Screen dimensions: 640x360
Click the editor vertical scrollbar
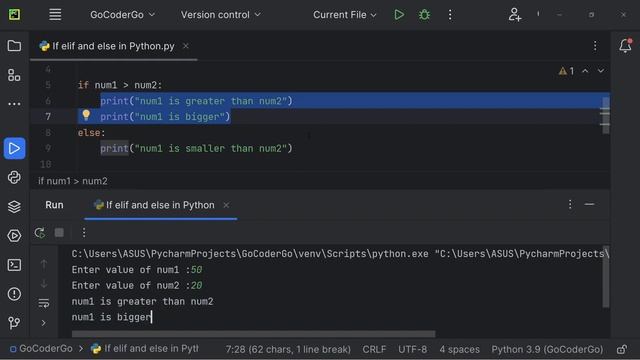point(606,115)
